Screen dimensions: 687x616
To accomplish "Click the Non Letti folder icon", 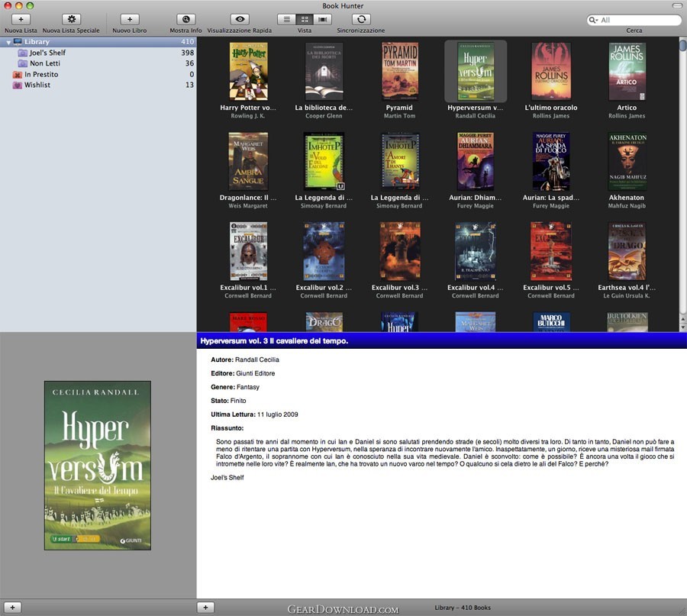I will (x=22, y=63).
